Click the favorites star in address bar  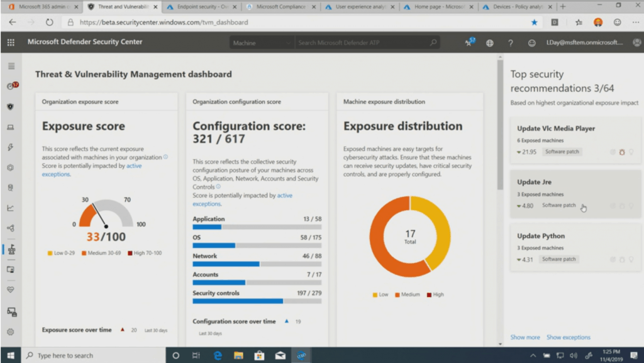click(x=534, y=22)
